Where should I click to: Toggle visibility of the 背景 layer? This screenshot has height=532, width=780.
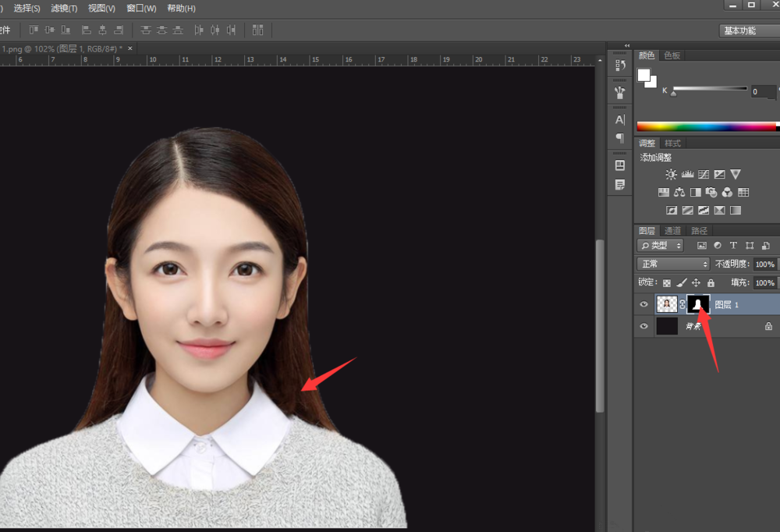pos(643,326)
